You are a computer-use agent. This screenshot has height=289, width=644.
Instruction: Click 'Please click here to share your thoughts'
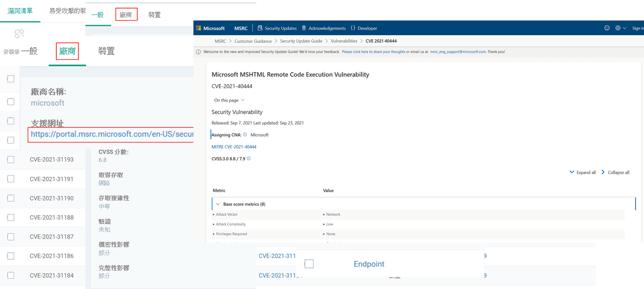point(373,52)
